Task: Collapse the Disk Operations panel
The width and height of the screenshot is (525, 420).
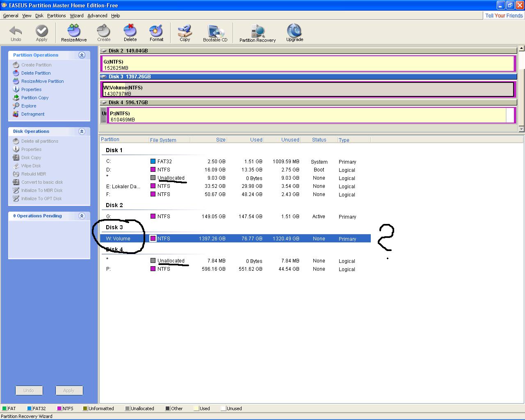Action: tap(82, 131)
